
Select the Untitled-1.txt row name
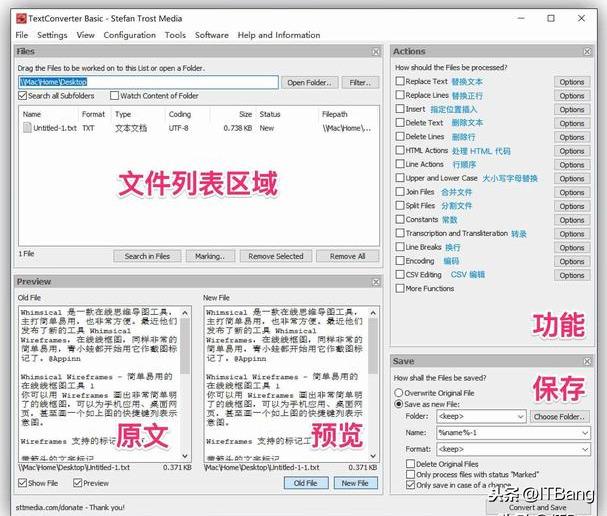pyautogui.click(x=55, y=128)
